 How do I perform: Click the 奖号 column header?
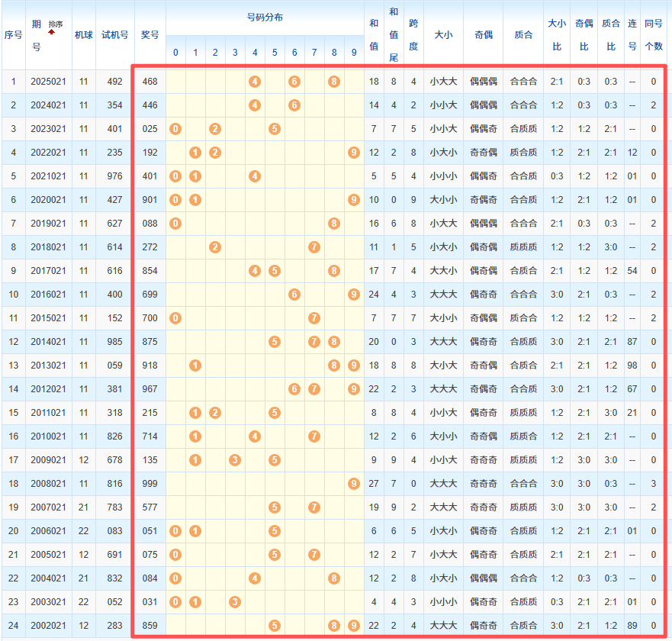click(x=150, y=35)
